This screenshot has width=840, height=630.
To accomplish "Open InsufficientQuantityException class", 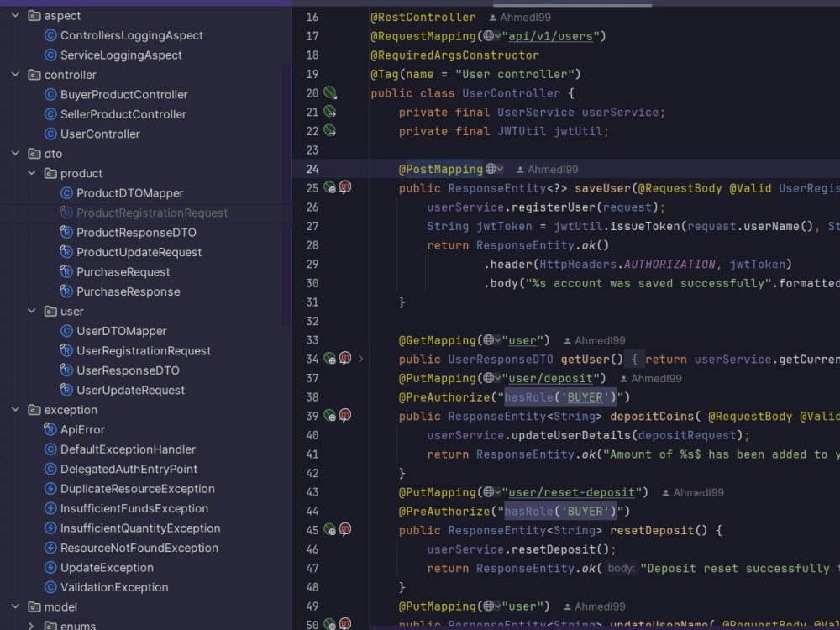I will pyautogui.click(x=140, y=528).
